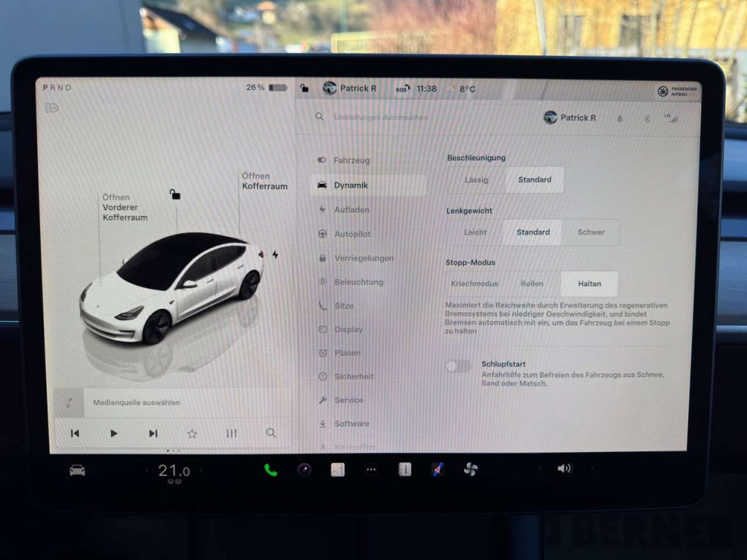Open the Autopilot settings menu

[x=352, y=234]
